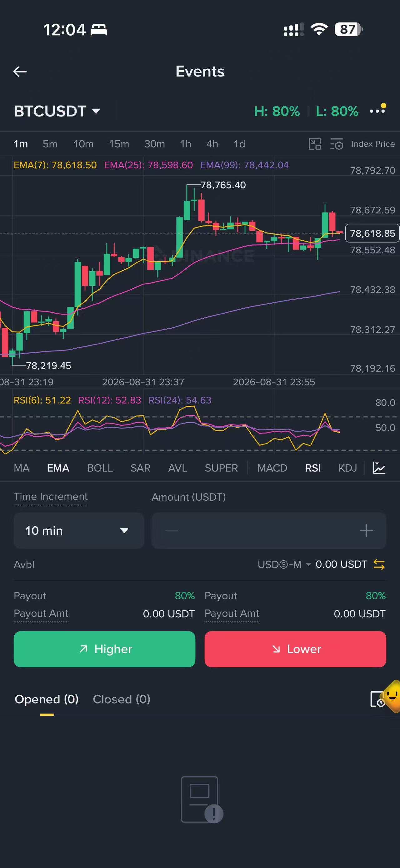Image resolution: width=400 pixels, height=868 pixels.
Task: Click the green Higher button
Action: click(x=105, y=649)
